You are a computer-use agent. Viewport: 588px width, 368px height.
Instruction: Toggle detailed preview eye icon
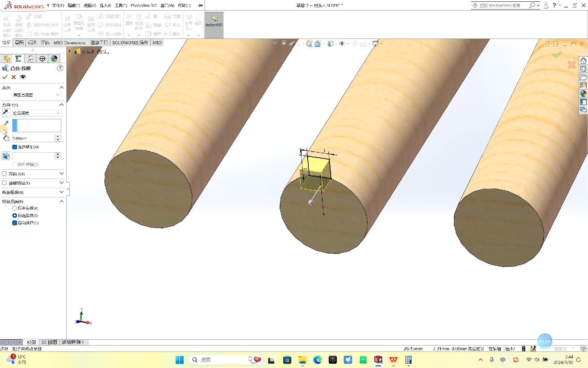coord(23,77)
